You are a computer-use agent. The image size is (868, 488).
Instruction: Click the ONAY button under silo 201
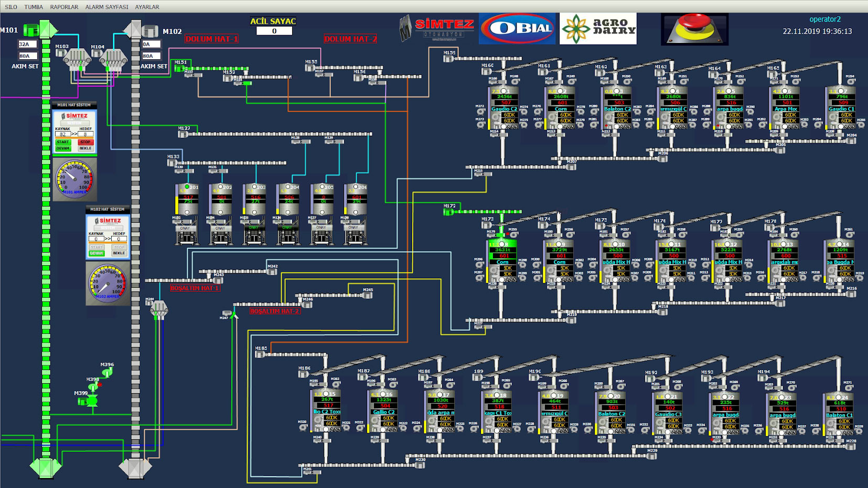pos(185,228)
